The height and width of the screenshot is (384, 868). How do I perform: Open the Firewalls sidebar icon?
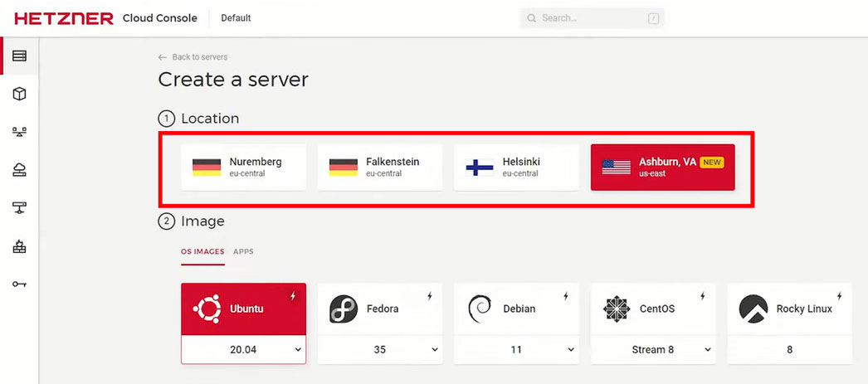click(x=19, y=246)
